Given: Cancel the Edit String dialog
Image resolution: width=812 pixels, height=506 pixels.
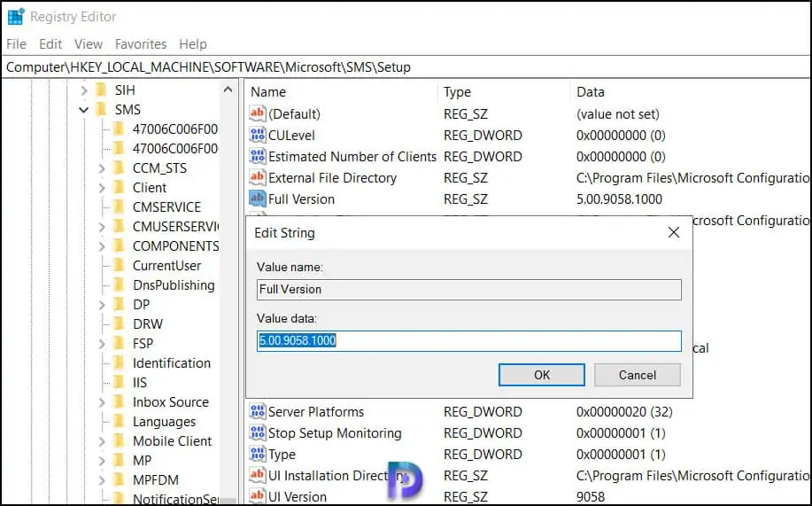Looking at the screenshot, I should coord(637,375).
